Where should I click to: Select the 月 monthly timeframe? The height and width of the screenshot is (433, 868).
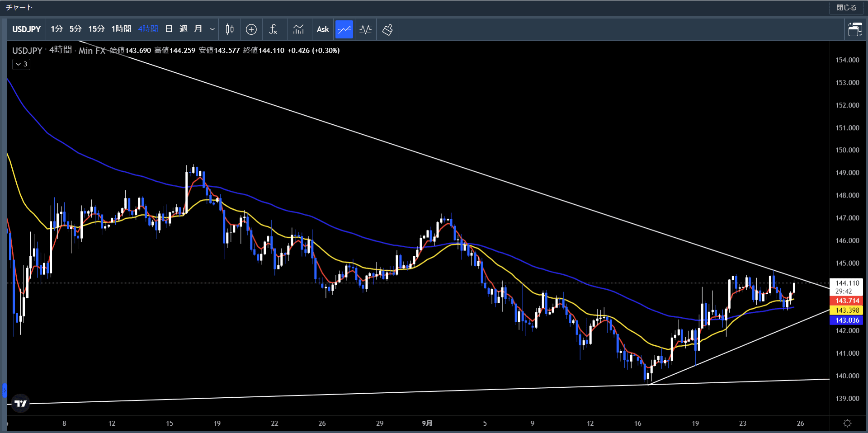click(x=198, y=29)
